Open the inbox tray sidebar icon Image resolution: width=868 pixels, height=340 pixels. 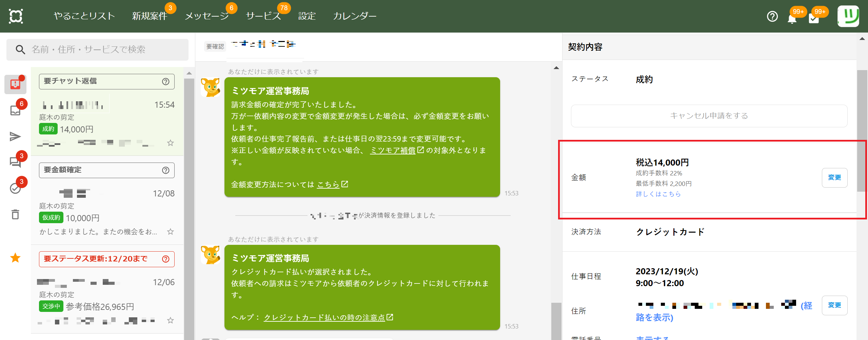(15, 110)
